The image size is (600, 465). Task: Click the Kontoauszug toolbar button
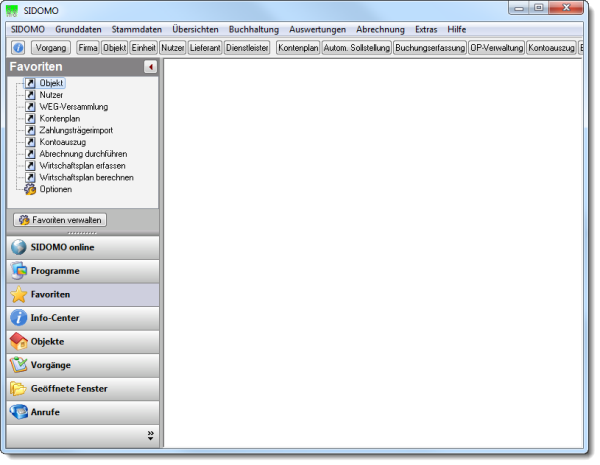[551, 48]
